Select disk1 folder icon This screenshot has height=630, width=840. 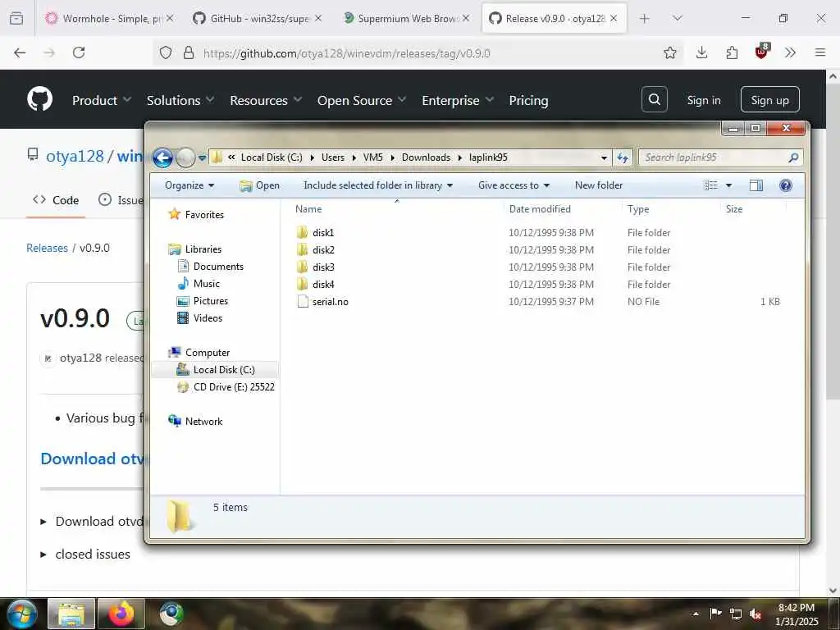click(302, 232)
